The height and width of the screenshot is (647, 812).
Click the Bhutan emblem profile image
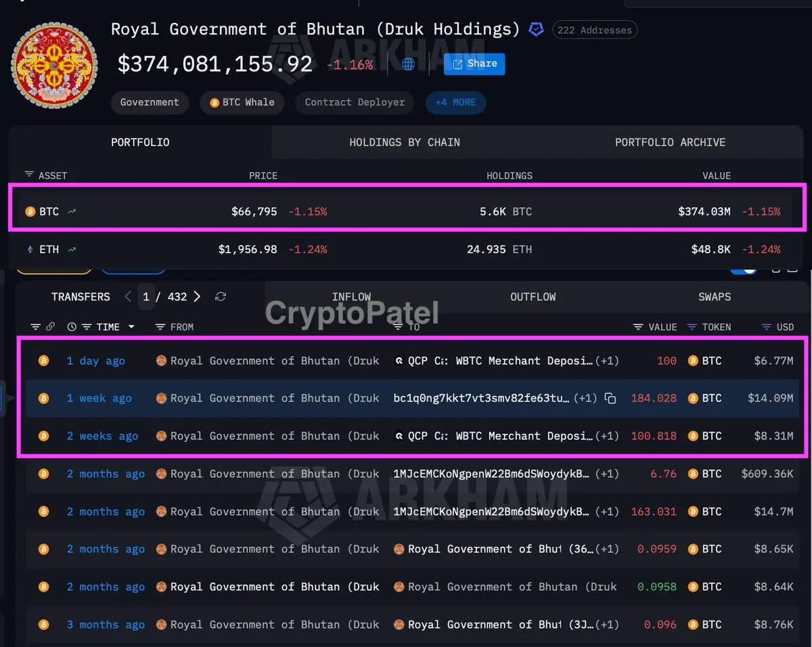[x=54, y=66]
